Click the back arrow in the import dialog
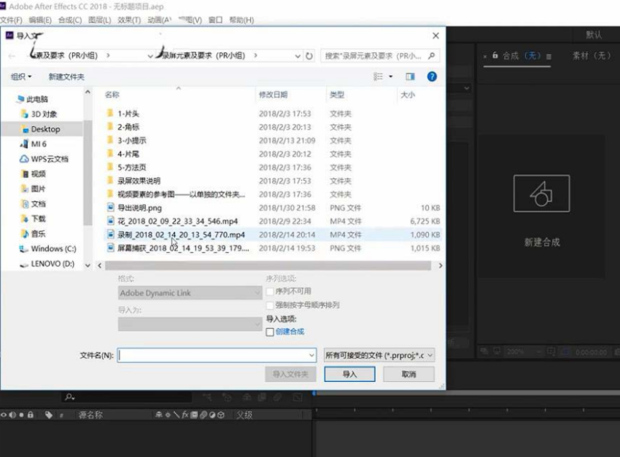620x457 pixels. [12, 56]
